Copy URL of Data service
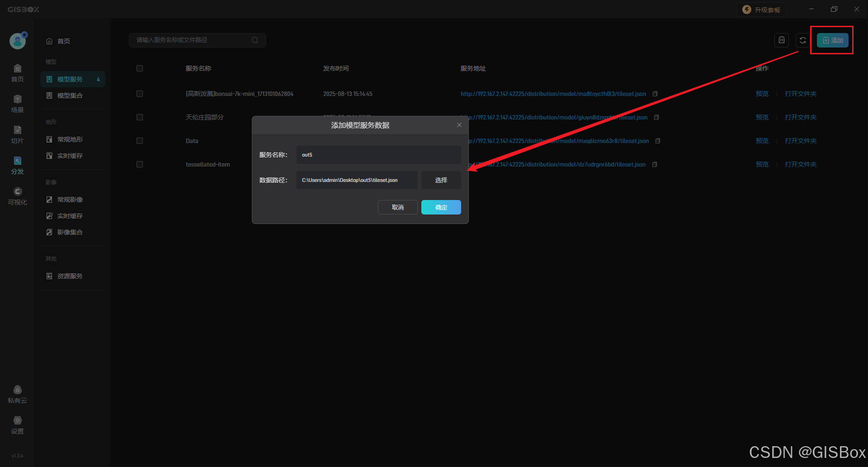This screenshot has width=868, height=467. (x=658, y=141)
